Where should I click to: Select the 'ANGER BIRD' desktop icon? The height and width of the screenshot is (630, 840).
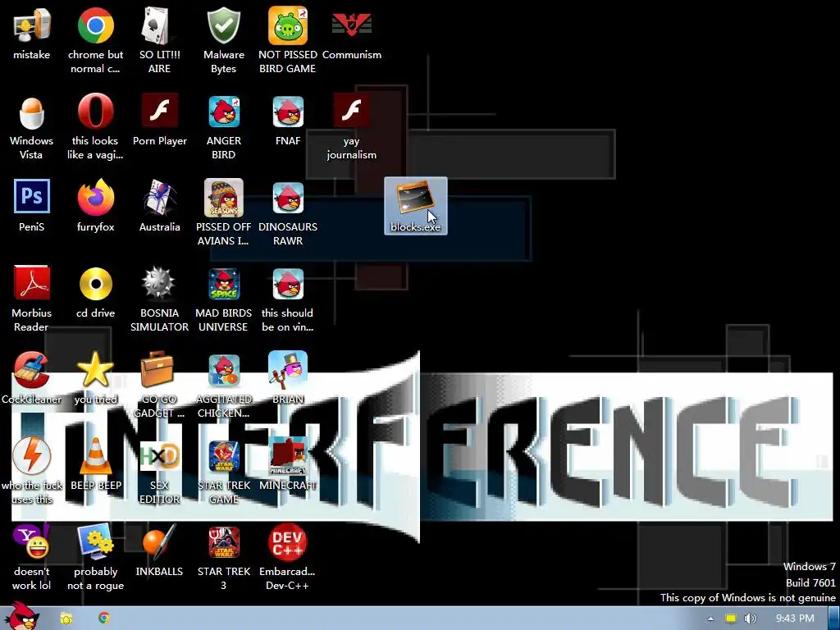[x=223, y=112]
